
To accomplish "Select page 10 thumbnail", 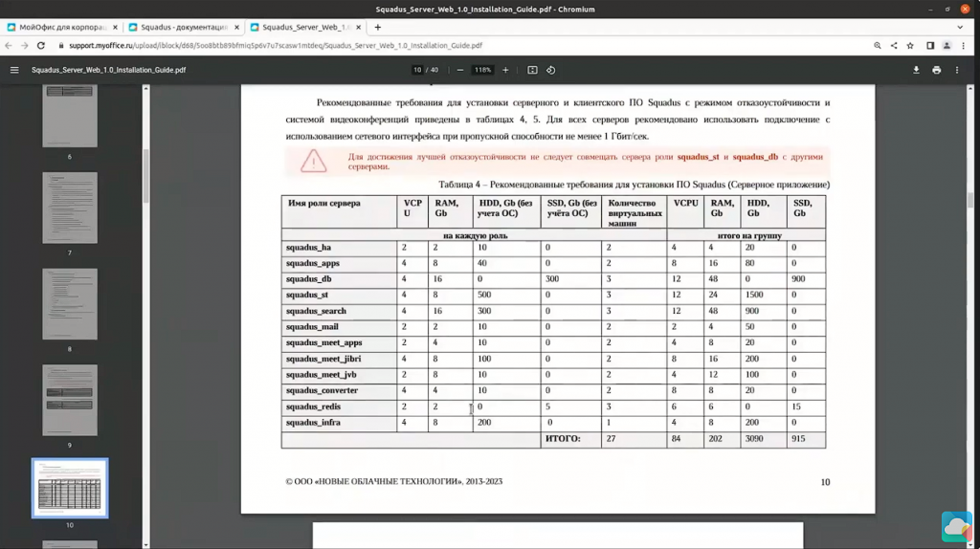I will click(70, 489).
